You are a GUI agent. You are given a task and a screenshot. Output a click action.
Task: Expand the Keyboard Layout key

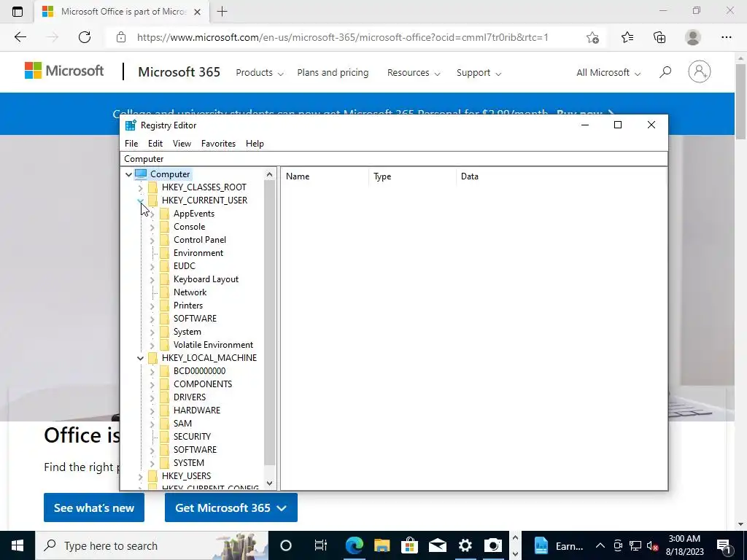(x=152, y=279)
